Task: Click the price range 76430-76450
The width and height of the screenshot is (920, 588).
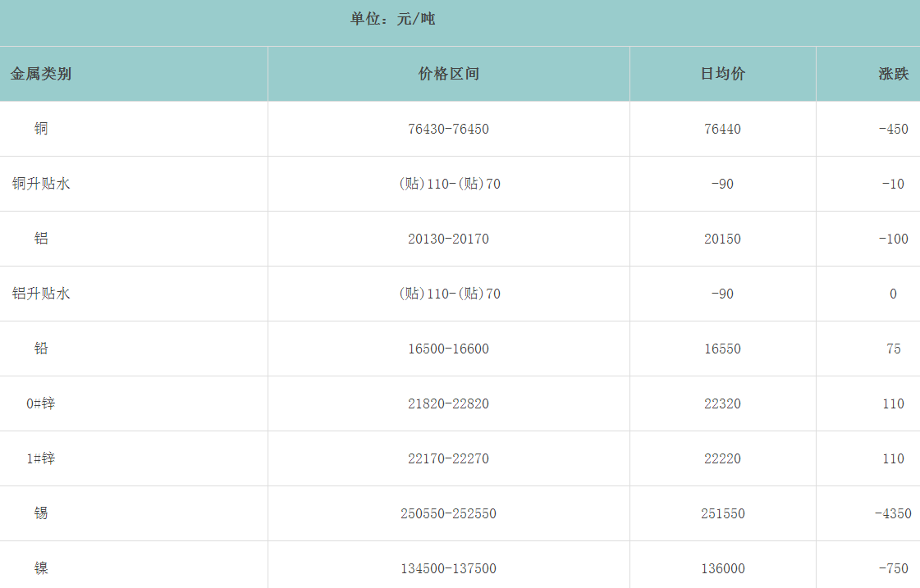Action: click(x=448, y=129)
